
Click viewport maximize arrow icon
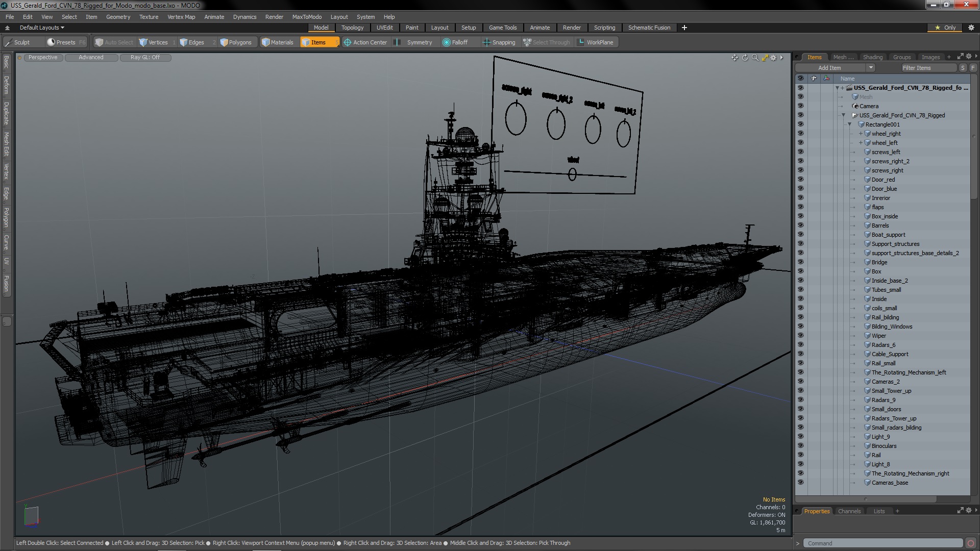pos(765,58)
